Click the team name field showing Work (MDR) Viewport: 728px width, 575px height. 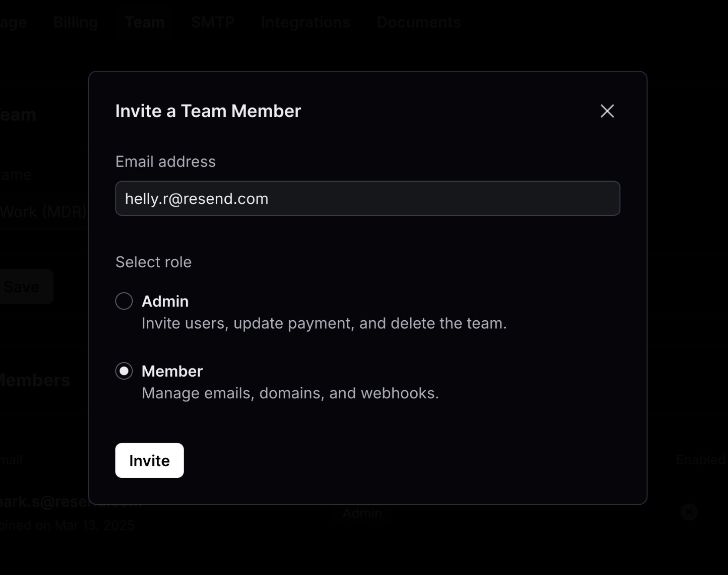tap(43, 212)
